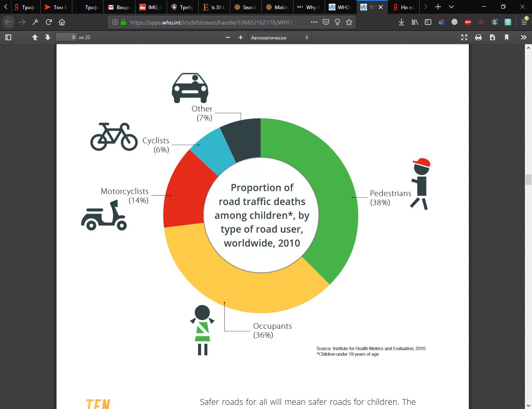Viewport: 532px width, 409px height.
Task: Switch to the IMG_0 tab
Action: pos(151,7)
